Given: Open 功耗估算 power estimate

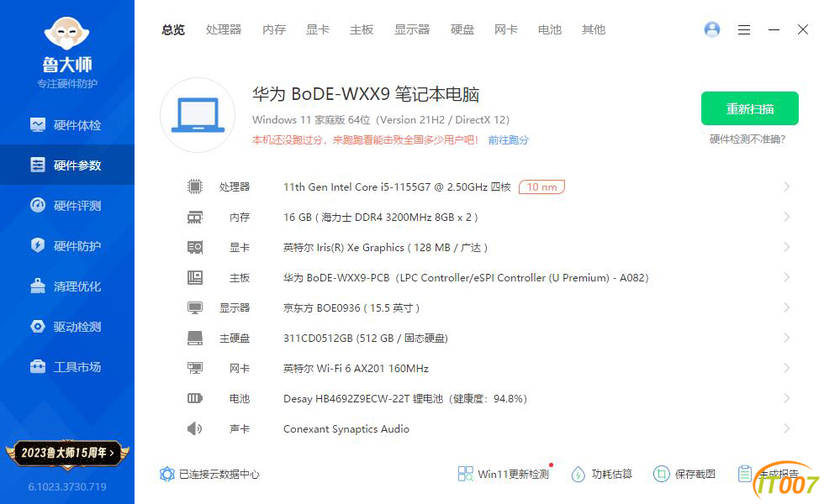Looking at the screenshot, I should coord(602,474).
